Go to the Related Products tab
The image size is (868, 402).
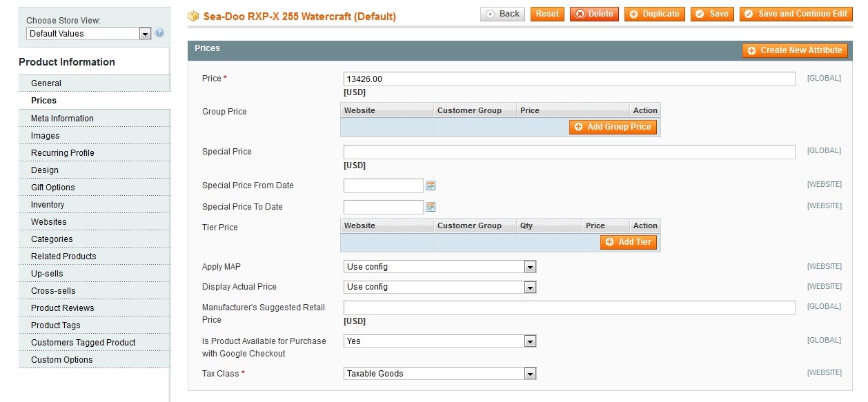click(95, 257)
